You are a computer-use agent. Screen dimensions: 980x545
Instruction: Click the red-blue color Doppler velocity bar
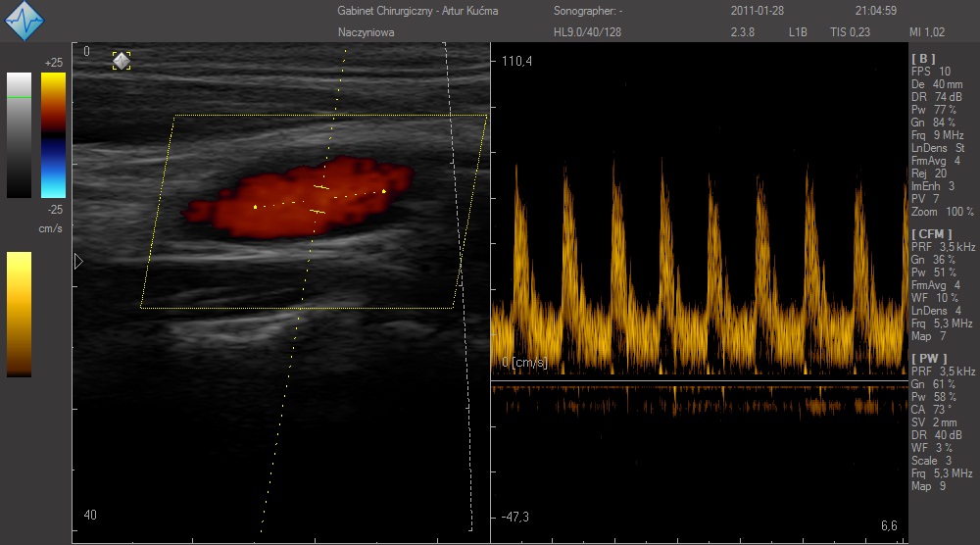[53, 135]
